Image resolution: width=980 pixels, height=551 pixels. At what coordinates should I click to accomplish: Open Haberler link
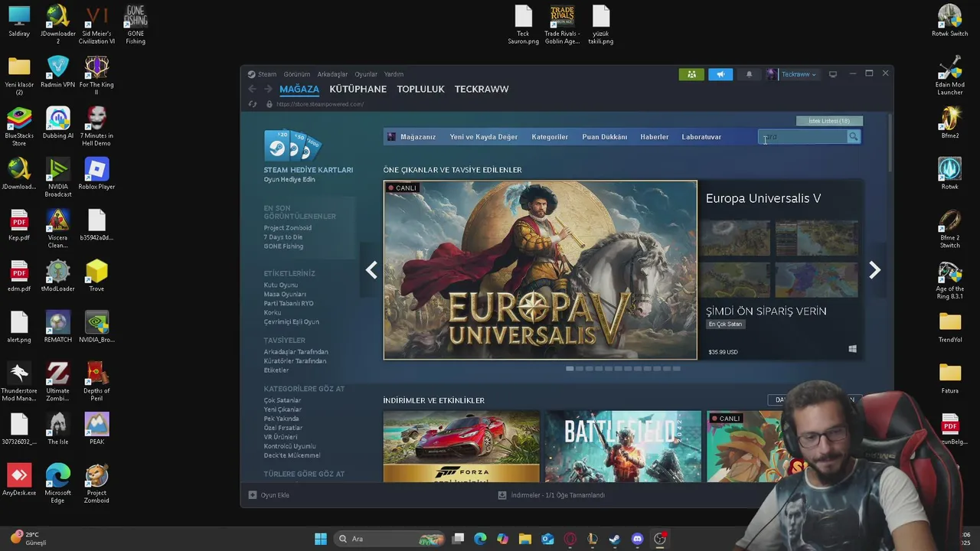pos(655,137)
